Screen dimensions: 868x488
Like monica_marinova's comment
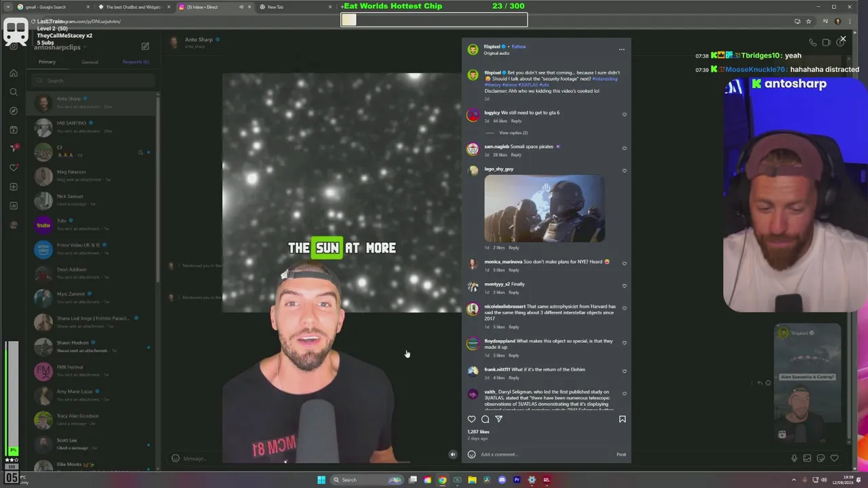(x=625, y=264)
